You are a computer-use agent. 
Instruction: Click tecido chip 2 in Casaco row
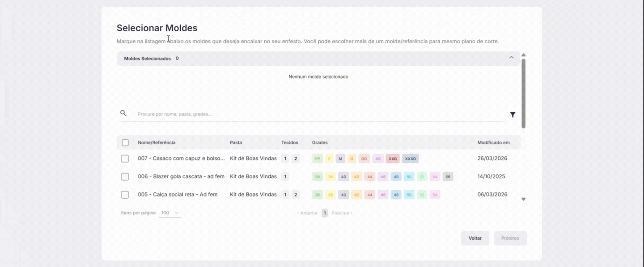coord(296,159)
